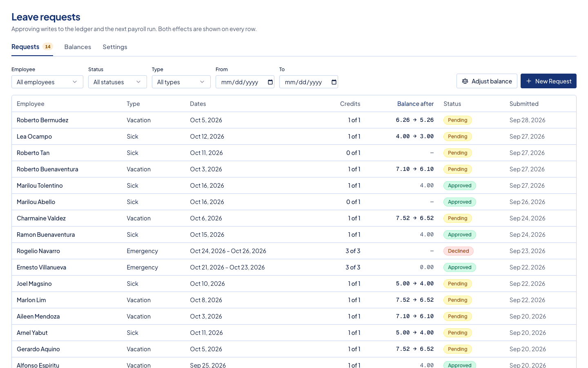This screenshot has width=588, height=368.
Task: Click the Adjust balance button
Action: pyautogui.click(x=487, y=81)
